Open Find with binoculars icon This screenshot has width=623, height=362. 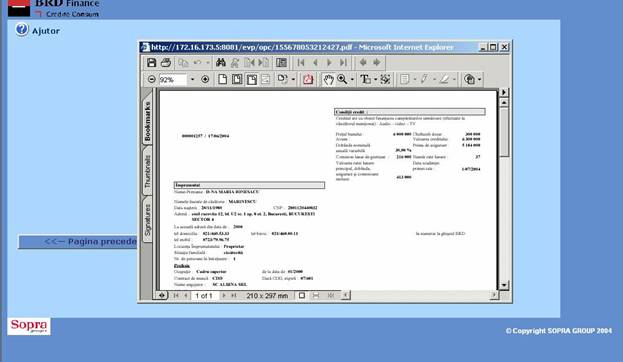coord(221,62)
